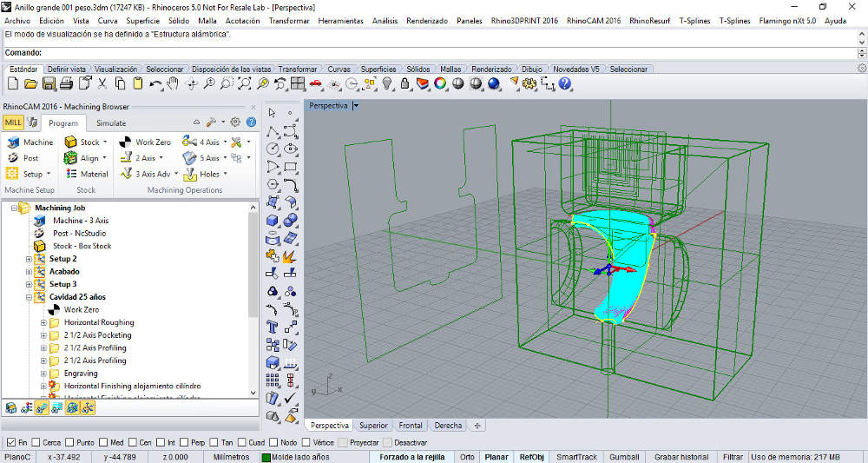Enable the Med object snap

click(x=103, y=442)
